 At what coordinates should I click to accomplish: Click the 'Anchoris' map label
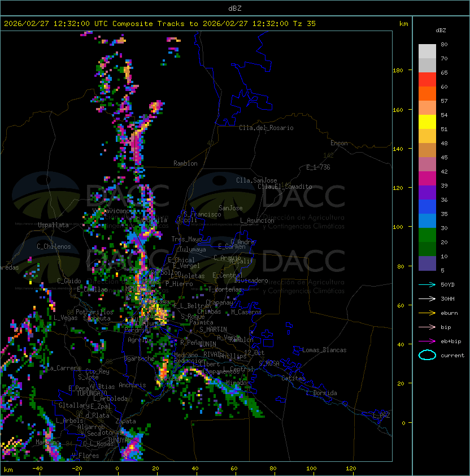coord(132,385)
